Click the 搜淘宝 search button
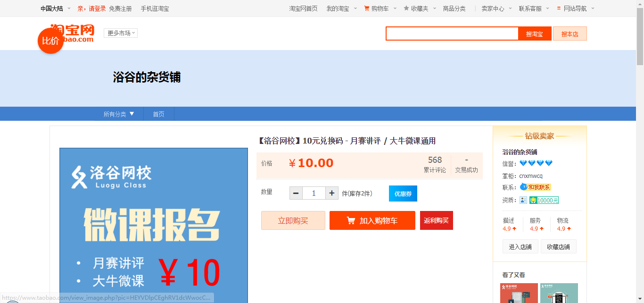 [535, 34]
